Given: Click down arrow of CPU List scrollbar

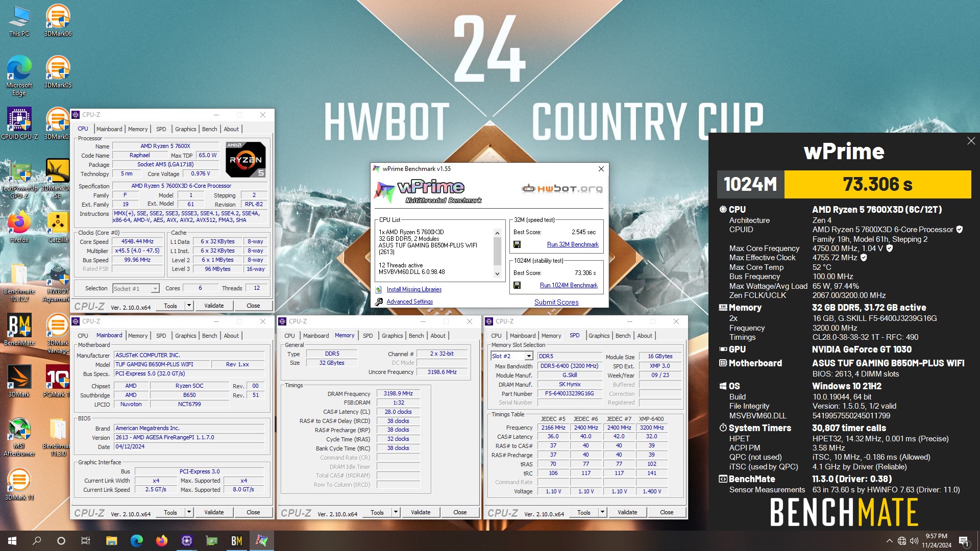Looking at the screenshot, I should pos(498,274).
